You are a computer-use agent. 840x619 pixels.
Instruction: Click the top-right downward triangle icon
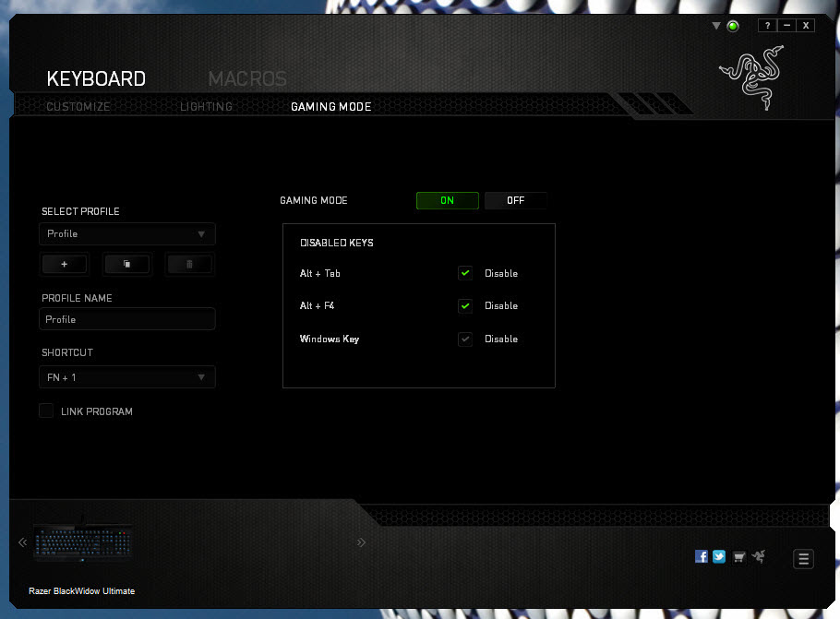tap(716, 26)
